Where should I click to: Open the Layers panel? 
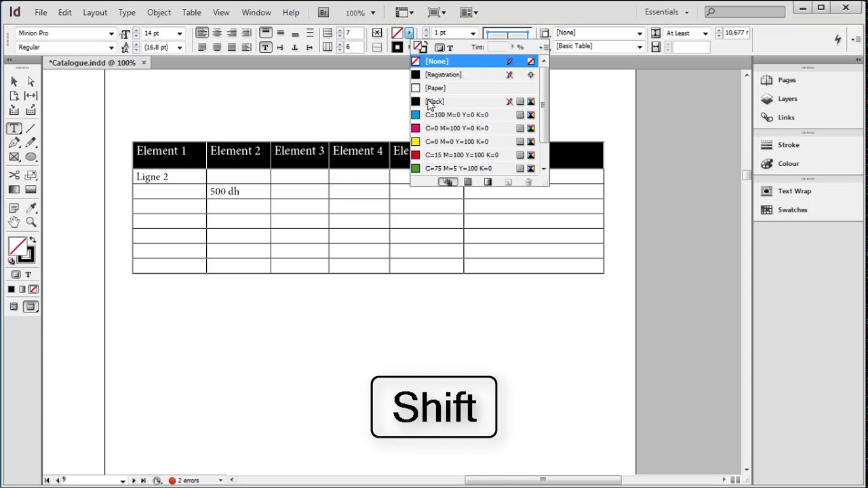coord(787,99)
